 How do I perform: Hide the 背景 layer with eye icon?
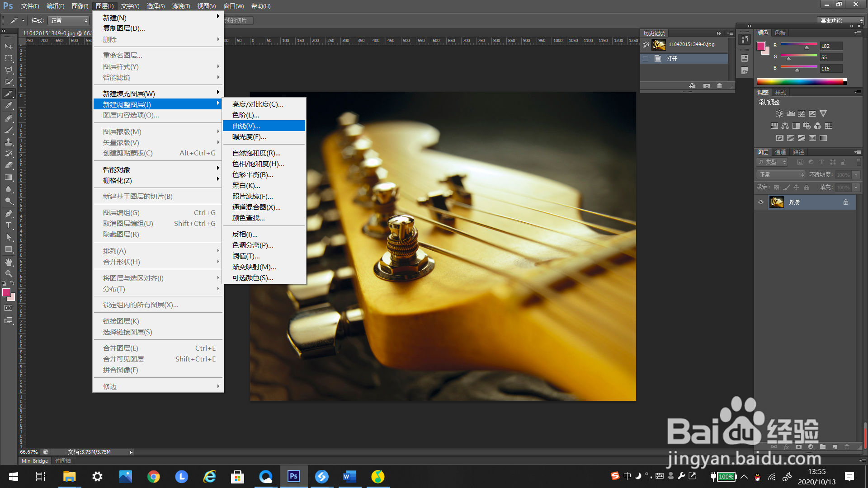click(x=761, y=202)
